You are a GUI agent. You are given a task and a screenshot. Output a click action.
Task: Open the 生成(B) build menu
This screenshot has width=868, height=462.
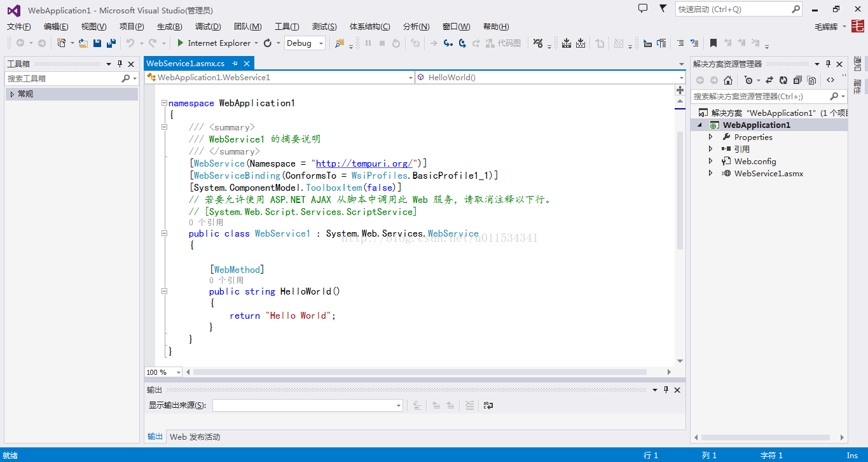point(169,27)
